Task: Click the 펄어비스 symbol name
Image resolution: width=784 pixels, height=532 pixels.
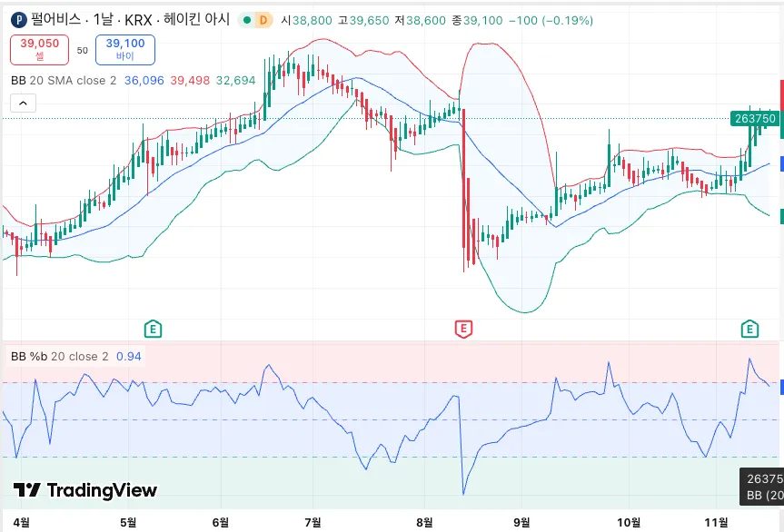Action: coord(56,19)
